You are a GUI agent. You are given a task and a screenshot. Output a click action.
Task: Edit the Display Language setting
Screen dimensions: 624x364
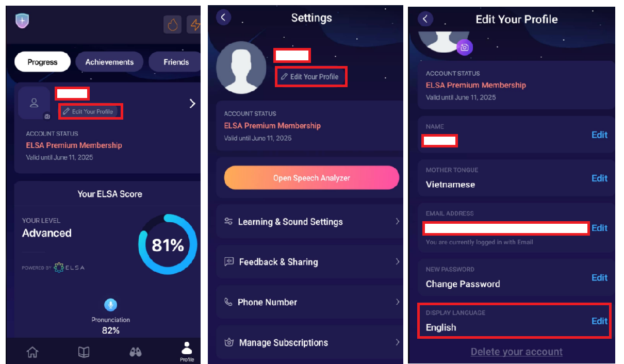coord(599,321)
